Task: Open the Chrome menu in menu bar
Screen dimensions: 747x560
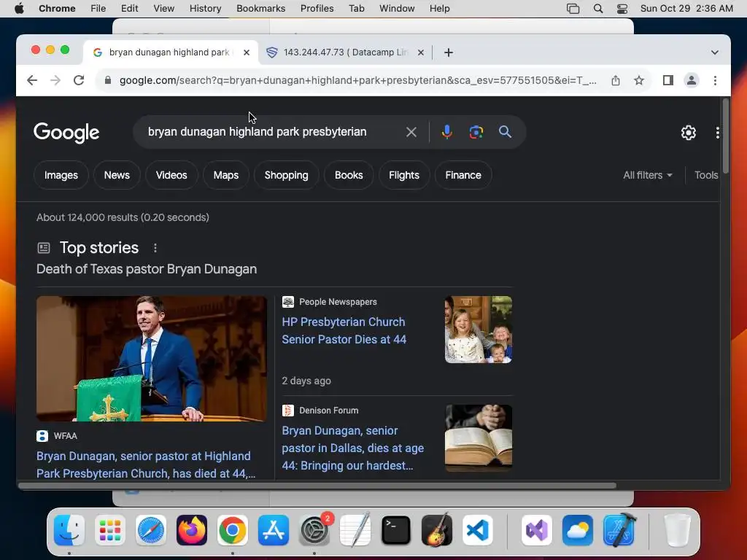Action: [x=57, y=9]
